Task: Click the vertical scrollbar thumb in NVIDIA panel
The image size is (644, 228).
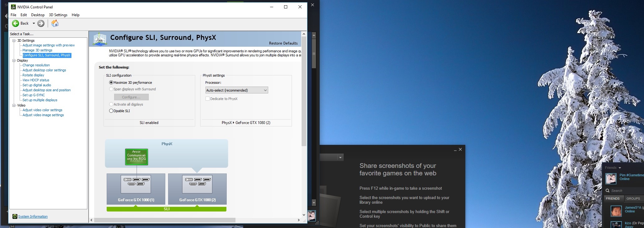Action: pos(304,91)
